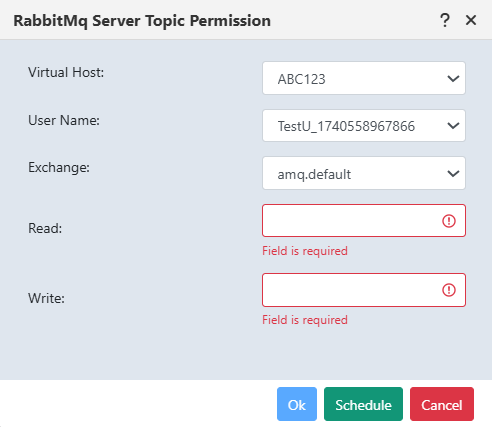Click the error icon in the Read field
Image resolution: width=492 pixels, height=427 pixels.
click(x=449, y=221)
